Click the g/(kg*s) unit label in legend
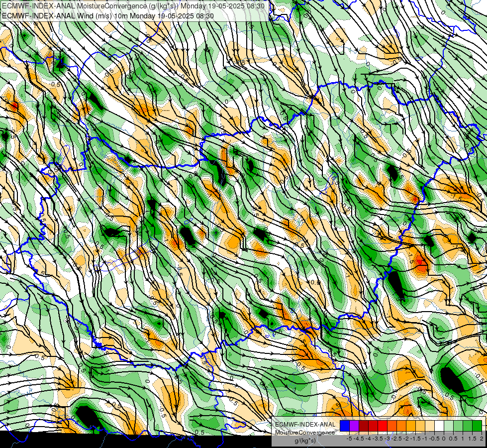 tap(305, 441)
